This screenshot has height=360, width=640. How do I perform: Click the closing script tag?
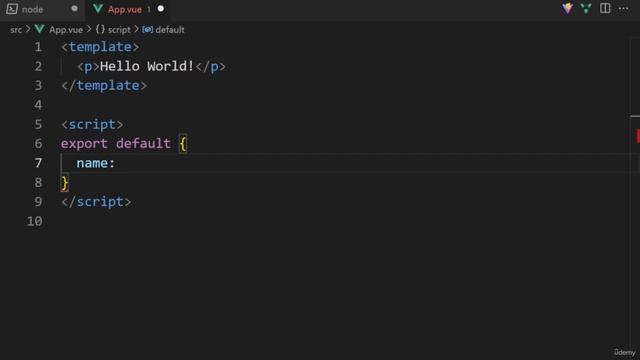click(96, 202)
